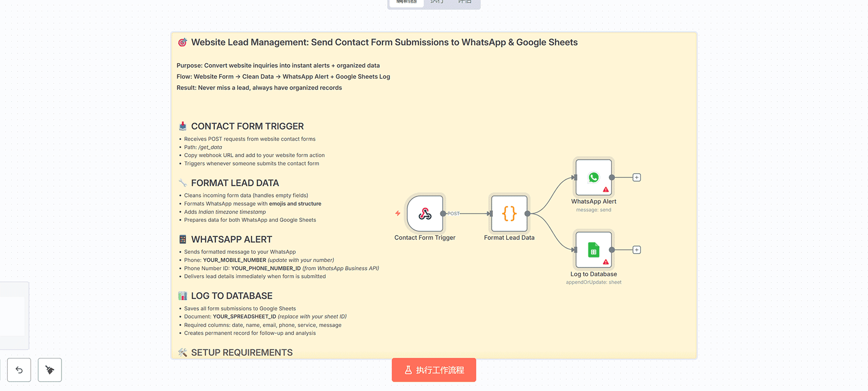This screenshot has width=868, height=391.
Task: Add node after Log to Database output
Action: (637, 250)
